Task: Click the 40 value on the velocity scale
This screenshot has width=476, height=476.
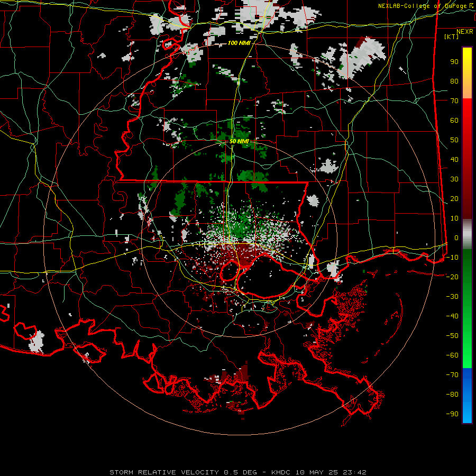Action: coord(454,160)
